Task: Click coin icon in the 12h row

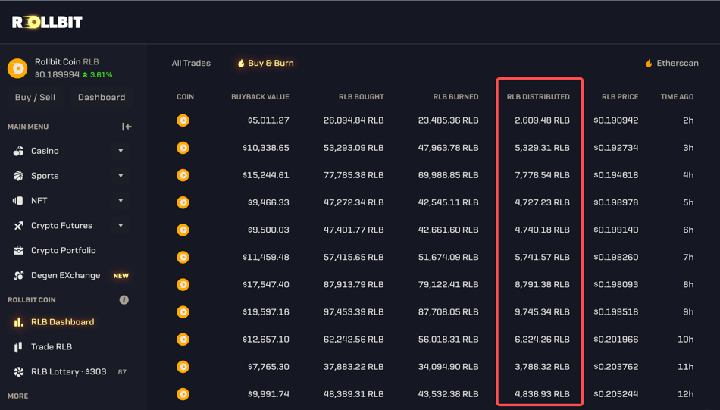Action: 183,394
